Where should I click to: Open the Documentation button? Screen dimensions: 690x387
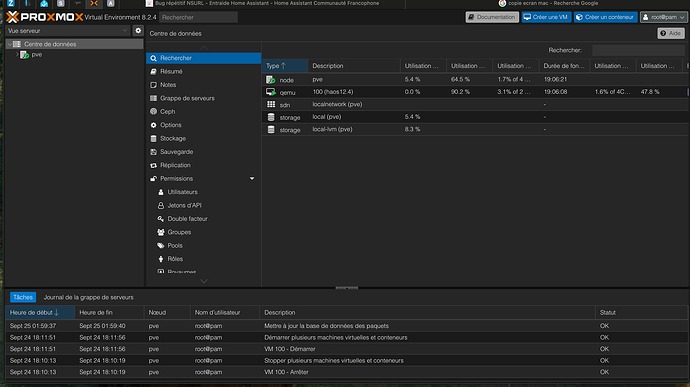pos(492,17)
